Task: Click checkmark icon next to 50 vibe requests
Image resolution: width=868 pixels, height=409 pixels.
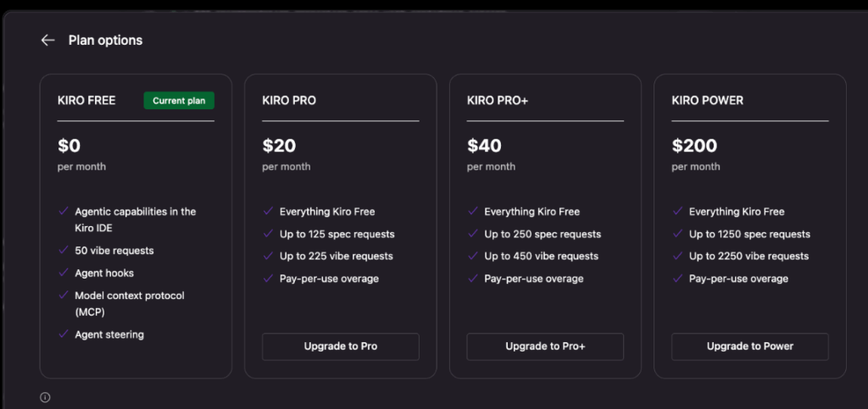Action: click(x=64, y=250)
